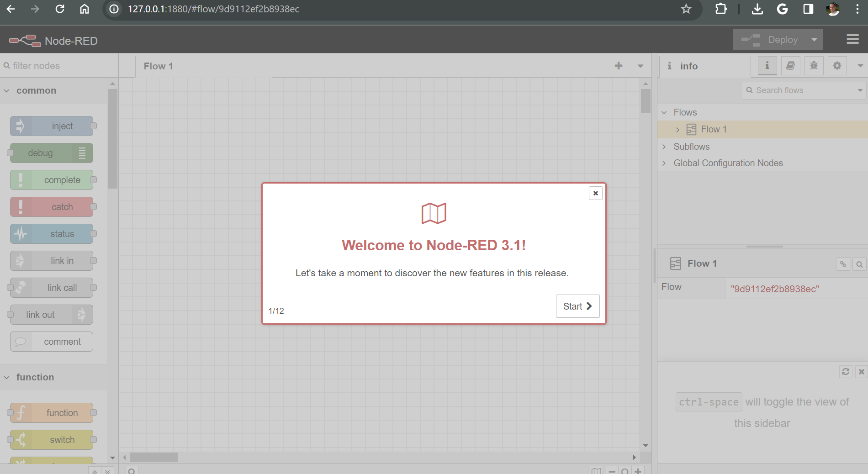
Task: Zoom in the workspace
Action: [638, 471]
